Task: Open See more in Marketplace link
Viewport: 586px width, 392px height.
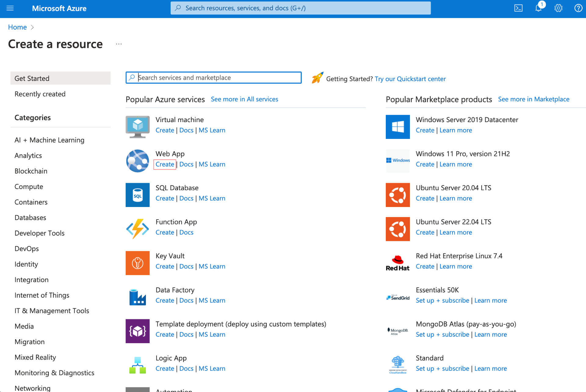Action: click(x=534, y=99)
